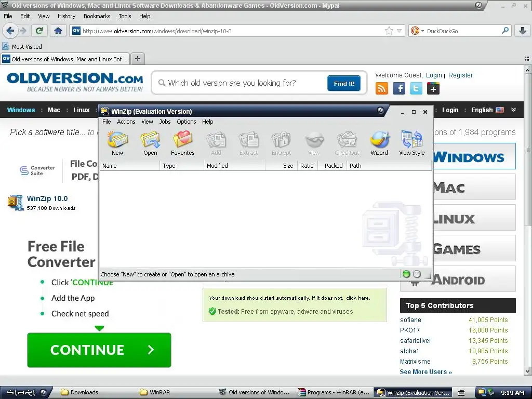This screenshot has height=399, width=532.
Task: Go to browser Home page icon
Action: coord(58,31)
